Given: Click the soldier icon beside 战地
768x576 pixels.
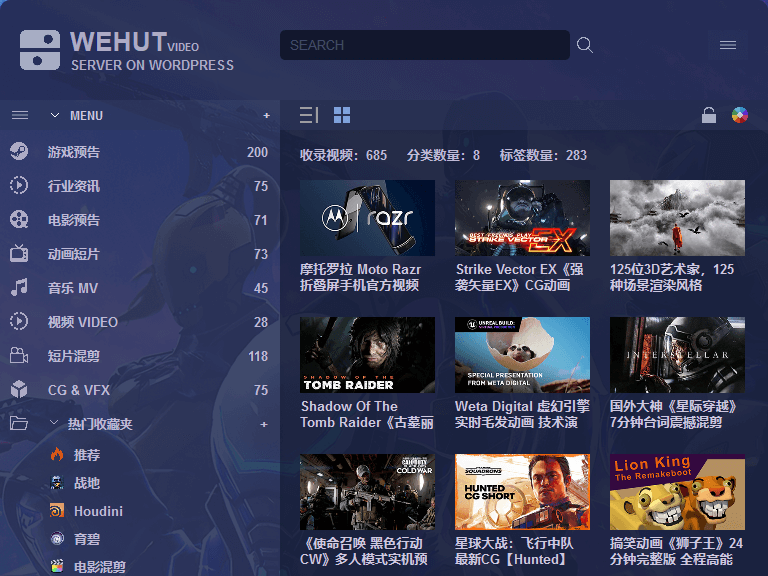Looking at the screenshot, I should [57, 482].
